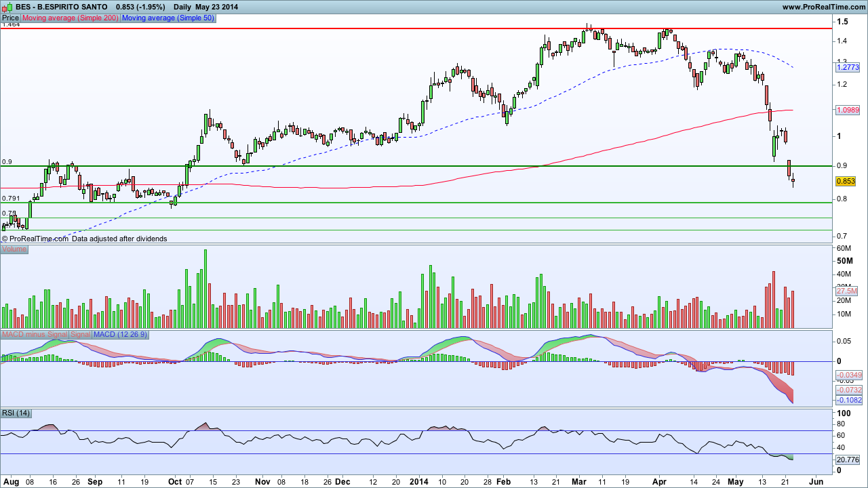868x488 pixels.
Task: Select the Moving average (Simple 50) legend
Action: coord(168,18)
